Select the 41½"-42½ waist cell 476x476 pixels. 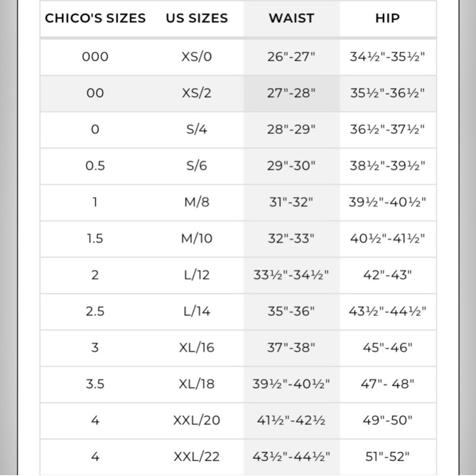click(291, 421)
